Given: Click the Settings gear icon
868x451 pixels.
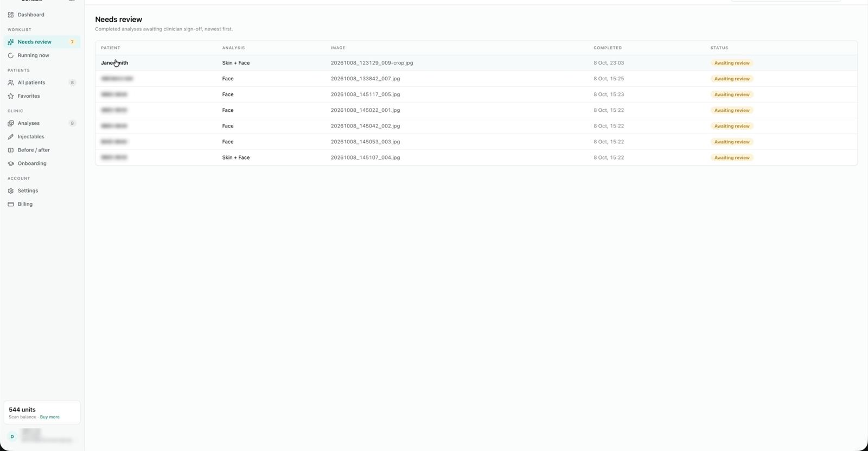Looking at the screenshot, I should [x=11, y=190].
